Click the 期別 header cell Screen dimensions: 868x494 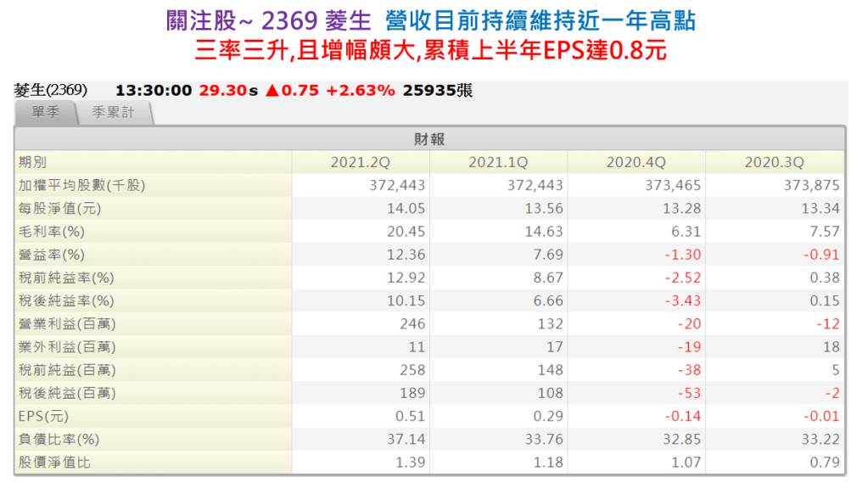point(32,162)
